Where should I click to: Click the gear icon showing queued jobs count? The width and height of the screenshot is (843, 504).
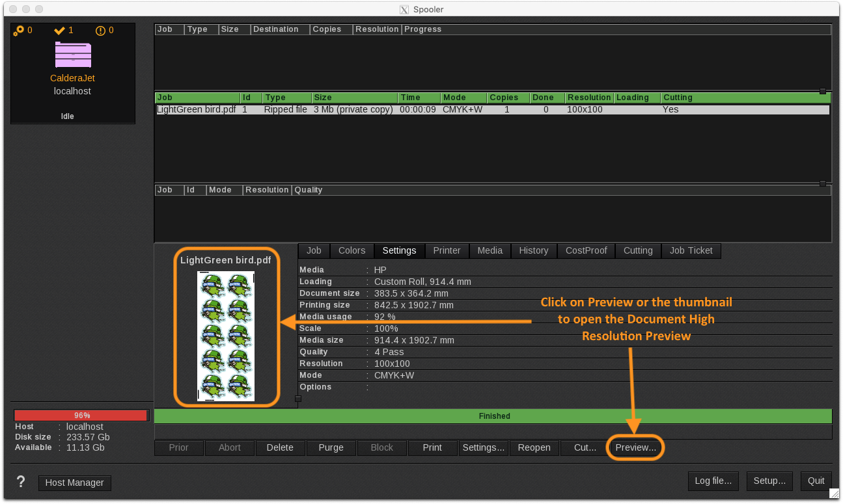(x=18, y=30)
